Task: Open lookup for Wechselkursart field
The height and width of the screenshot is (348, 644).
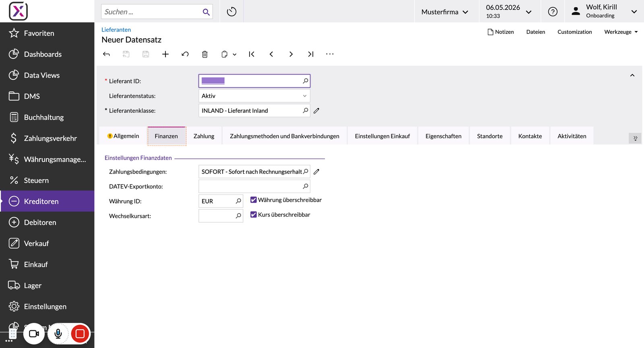Action: pos(238,216)
